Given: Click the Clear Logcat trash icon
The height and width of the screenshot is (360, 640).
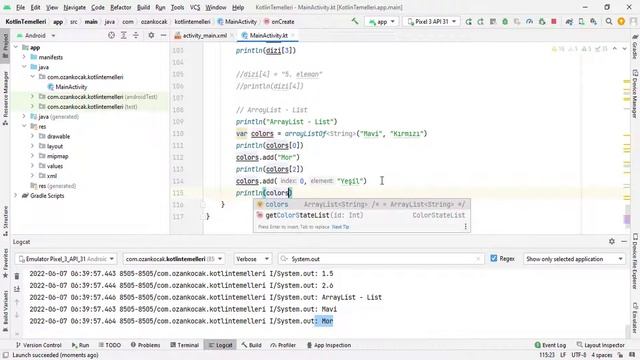Looking at the screenshot, I should 17,276.
